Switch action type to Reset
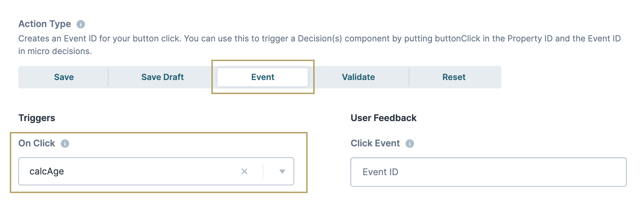This screenshot has width=644, height=205. 454,77
